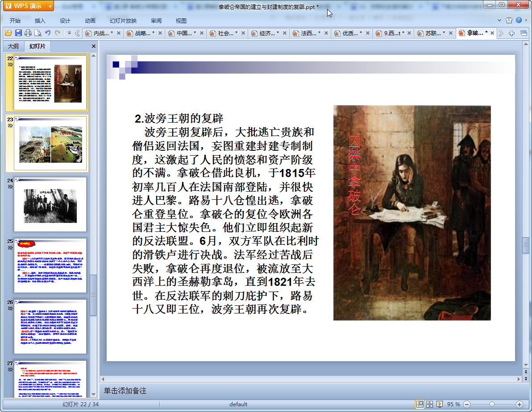Open the skin/shirt icon in the menu bar

[509, 21]
